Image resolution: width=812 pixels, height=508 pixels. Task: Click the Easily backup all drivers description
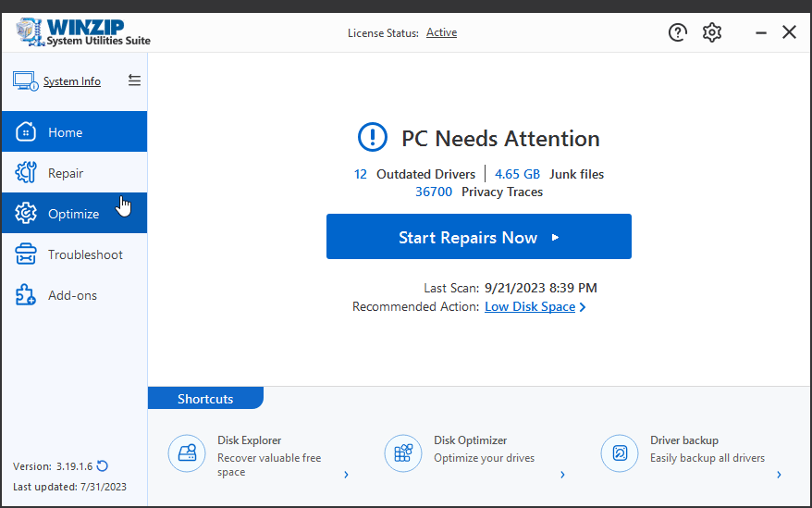coord(707,458)
